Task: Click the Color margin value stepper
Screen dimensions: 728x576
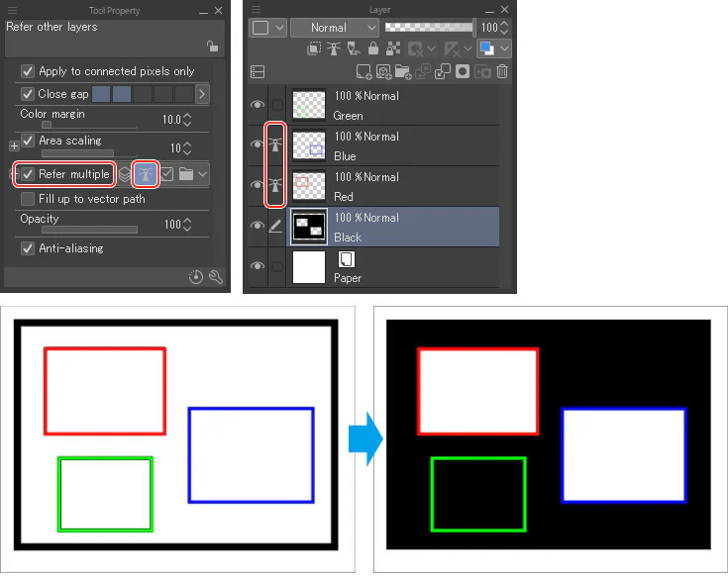Action: point(187,120)
